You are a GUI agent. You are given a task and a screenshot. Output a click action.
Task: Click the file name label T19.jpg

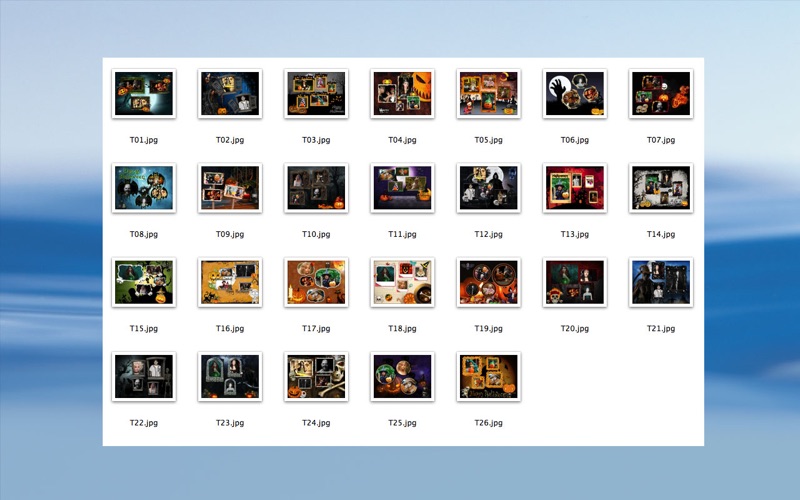[489, 329]
